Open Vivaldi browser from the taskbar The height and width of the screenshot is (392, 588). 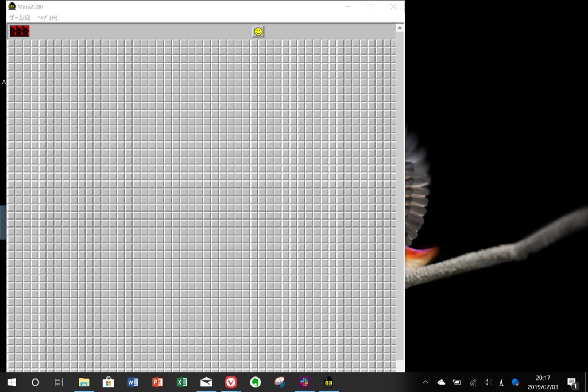click(231, 382)
